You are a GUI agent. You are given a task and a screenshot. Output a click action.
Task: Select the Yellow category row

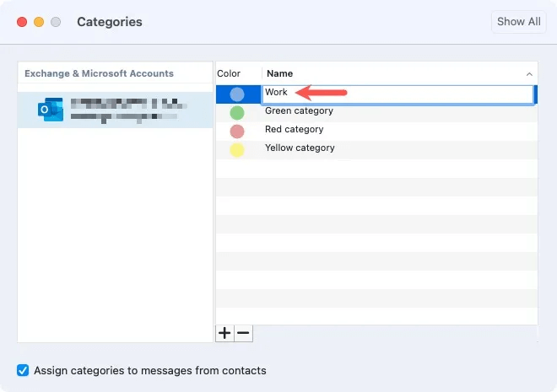pyautogui.click(x=376, y=150)
